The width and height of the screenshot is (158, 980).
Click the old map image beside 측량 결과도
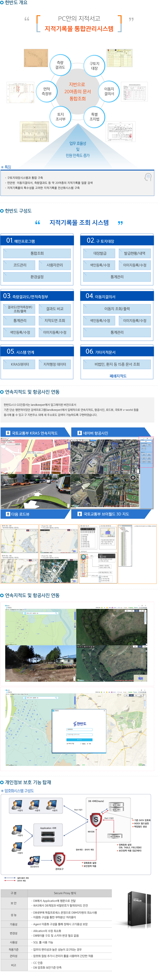pyautogui.click(x=36, y=58)
